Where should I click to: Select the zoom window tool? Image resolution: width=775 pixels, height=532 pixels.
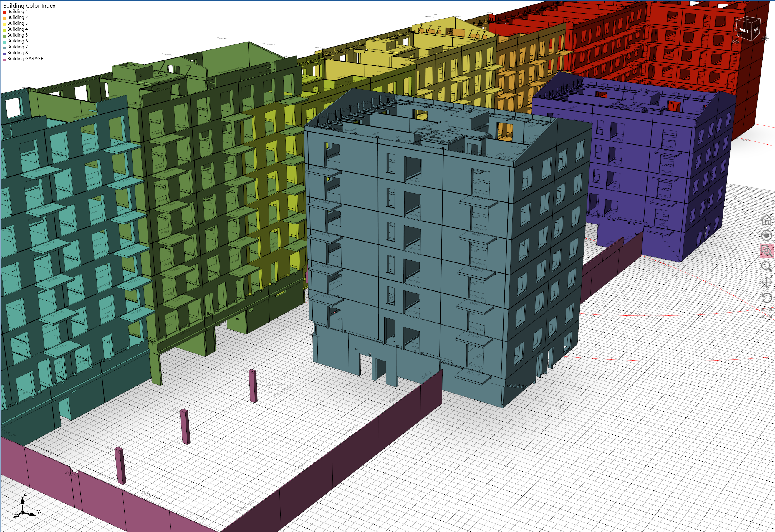766,251
